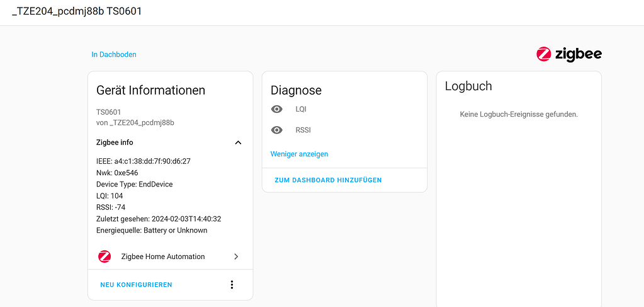This screenshot has height=307, width=644.
Task: Click the Gerät Informationen card title
Action: click(150, 90)
